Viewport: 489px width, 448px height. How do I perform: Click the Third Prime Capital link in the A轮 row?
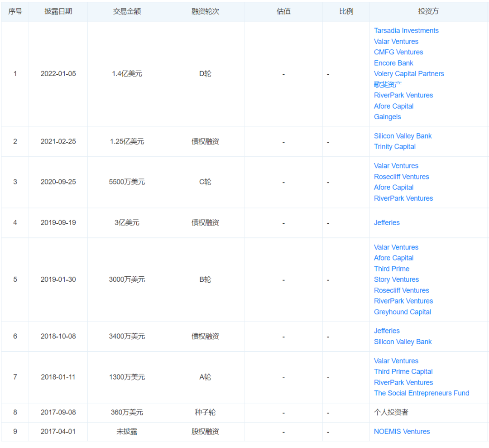pyautogui.click(x=403, y=371)
